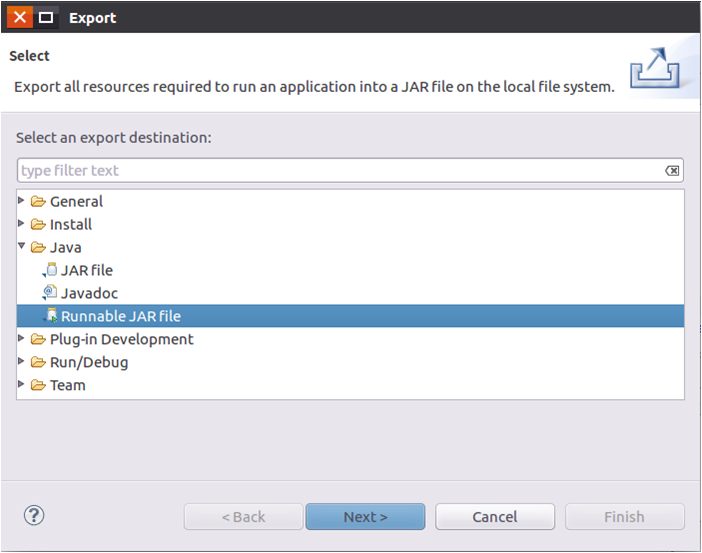This screenshot has height=553, width=702.
Task: Click the Javadoc icon
Action: click(50, 293)
